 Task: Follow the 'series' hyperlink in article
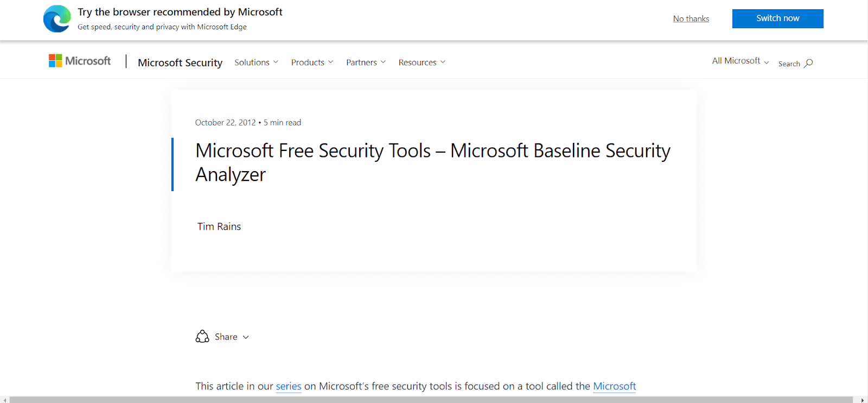[x=289, y=386]
